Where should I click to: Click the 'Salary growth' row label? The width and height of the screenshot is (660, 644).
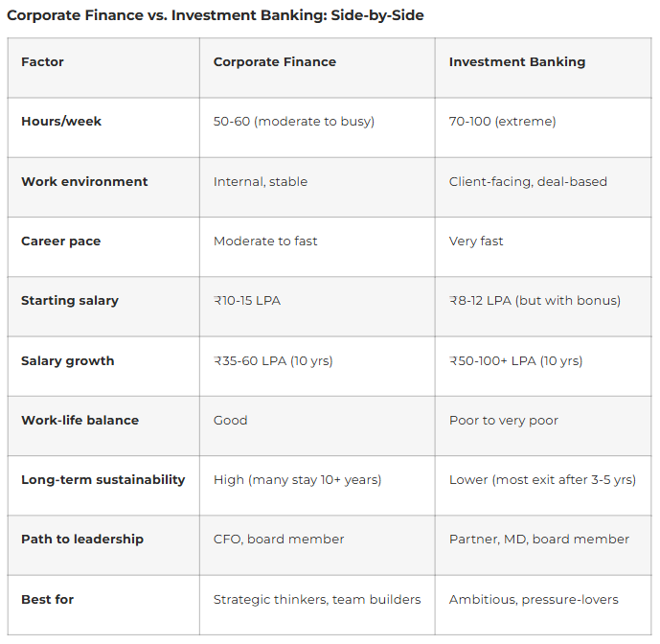pos(67,361)
